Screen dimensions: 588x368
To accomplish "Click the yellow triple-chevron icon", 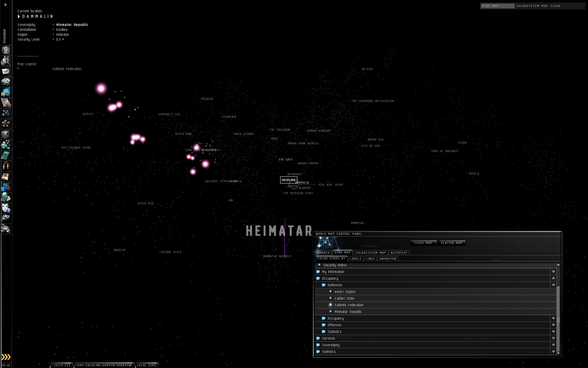I will pyautogui.click(x=6, y=357).
